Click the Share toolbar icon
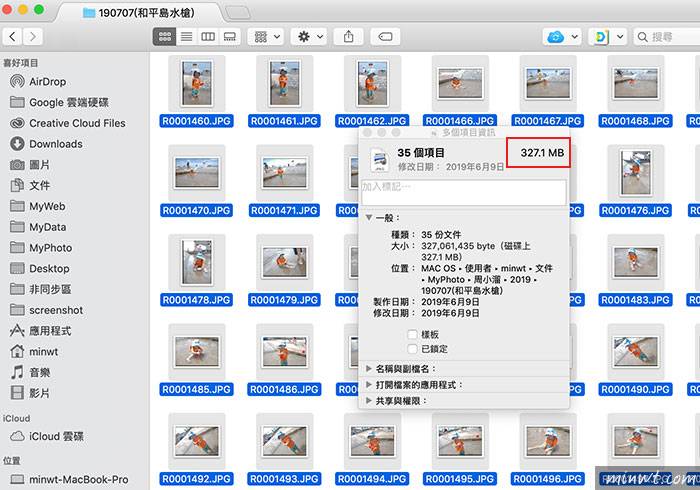Viewport: 700px width, 490px height. (348, 36)
